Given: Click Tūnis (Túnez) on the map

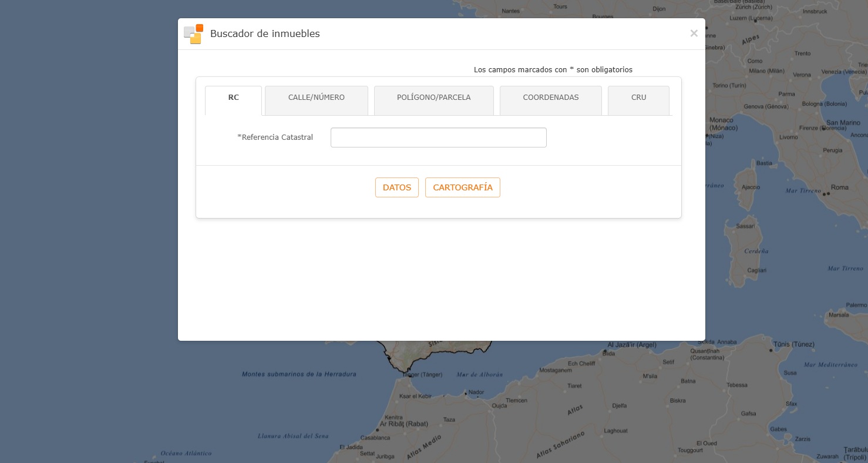Looking at the screenshot, I should 789,344.
